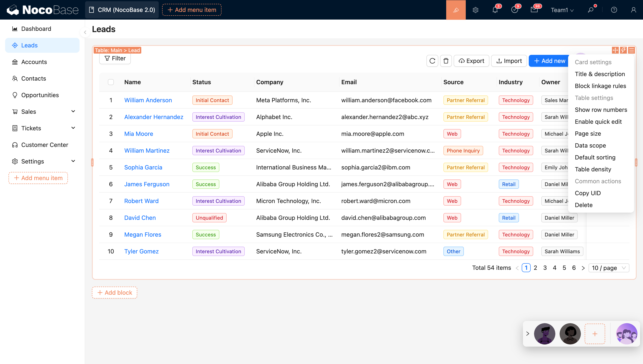Select Data scope menu entry

coord(590,145)
